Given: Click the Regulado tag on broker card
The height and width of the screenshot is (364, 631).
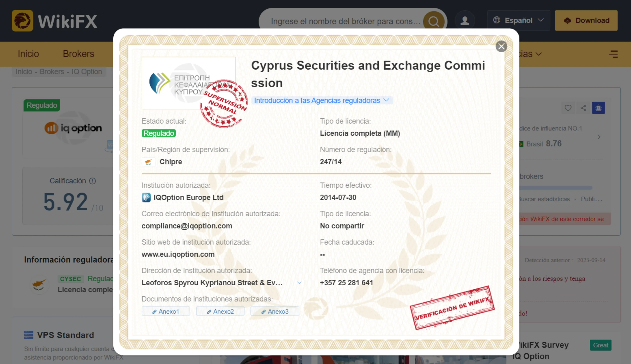Looking at the screenshot, I should pyautogui.click(x=42, y=105).
